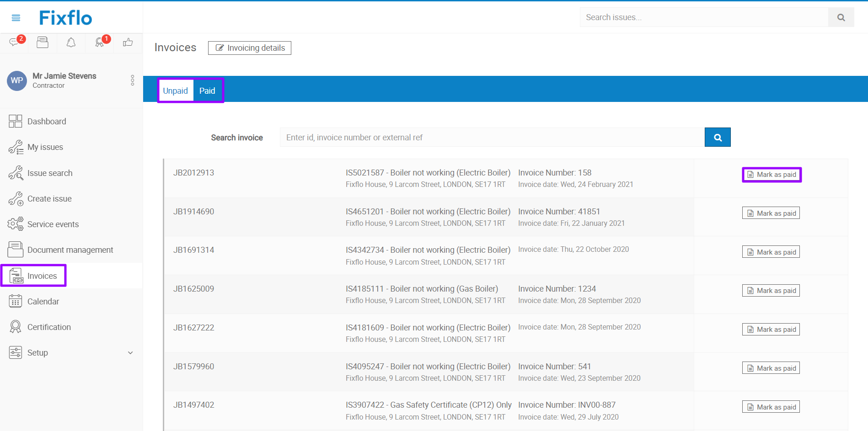Select the Unpaid invoices tab

point(175,90)
